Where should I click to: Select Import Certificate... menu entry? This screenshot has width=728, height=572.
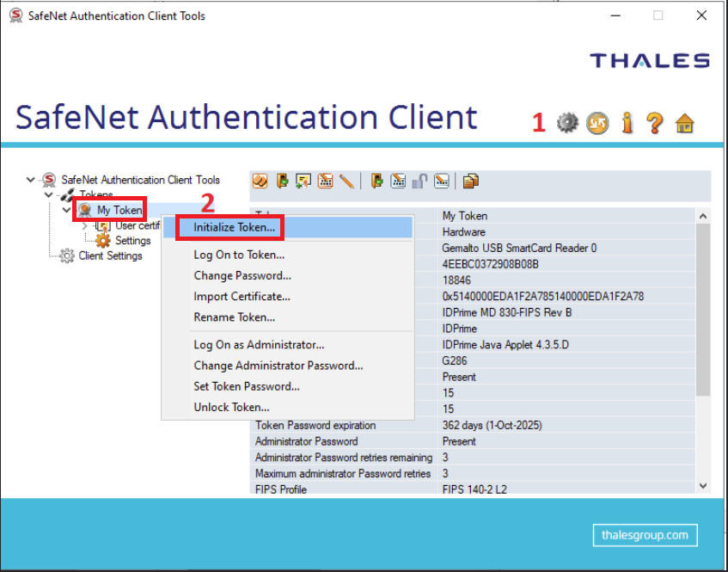click(x=288, y=297)
